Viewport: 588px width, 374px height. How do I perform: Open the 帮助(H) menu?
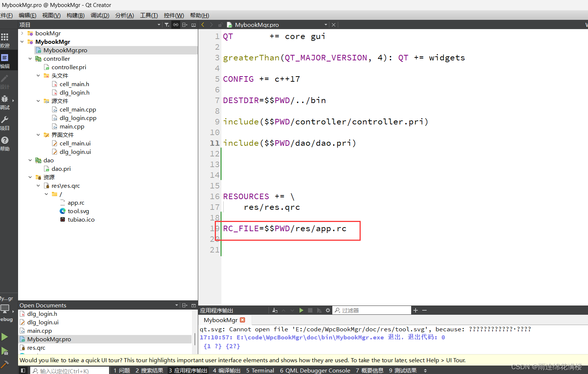pyautogui.click(x=200, y=15)
